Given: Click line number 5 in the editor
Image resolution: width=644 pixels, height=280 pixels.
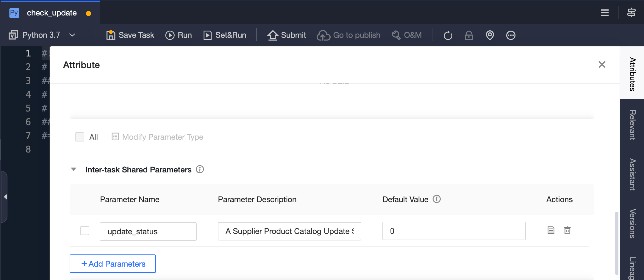Looking at the screenshot, I should click(x=28, y=108).
